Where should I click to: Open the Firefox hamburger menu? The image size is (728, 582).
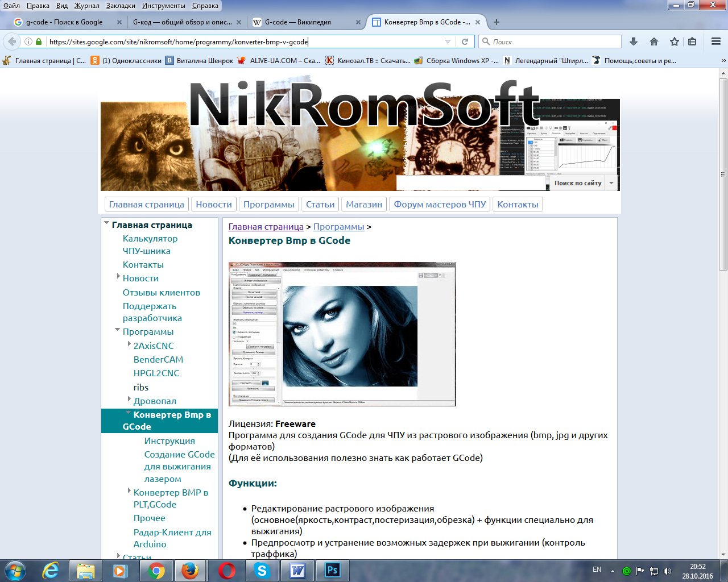(716, 41)
